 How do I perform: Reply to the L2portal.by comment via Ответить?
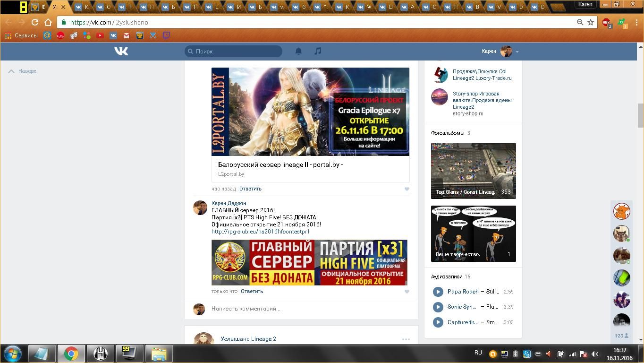[250, 189]
